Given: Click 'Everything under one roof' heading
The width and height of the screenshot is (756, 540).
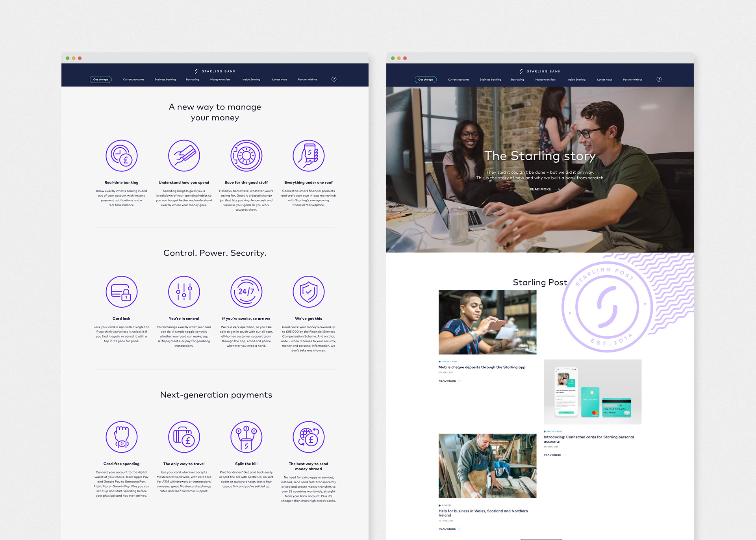Looking at the screenshot, I should pyautogui.click(x=308, y=182).
